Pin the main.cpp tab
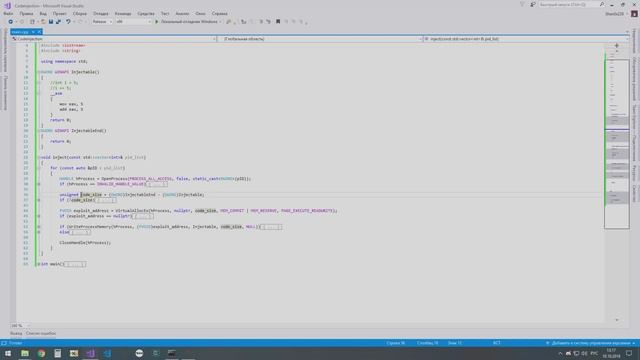This screenshot has height=360, width=640. pyautogui.click(x=33, y=31)
